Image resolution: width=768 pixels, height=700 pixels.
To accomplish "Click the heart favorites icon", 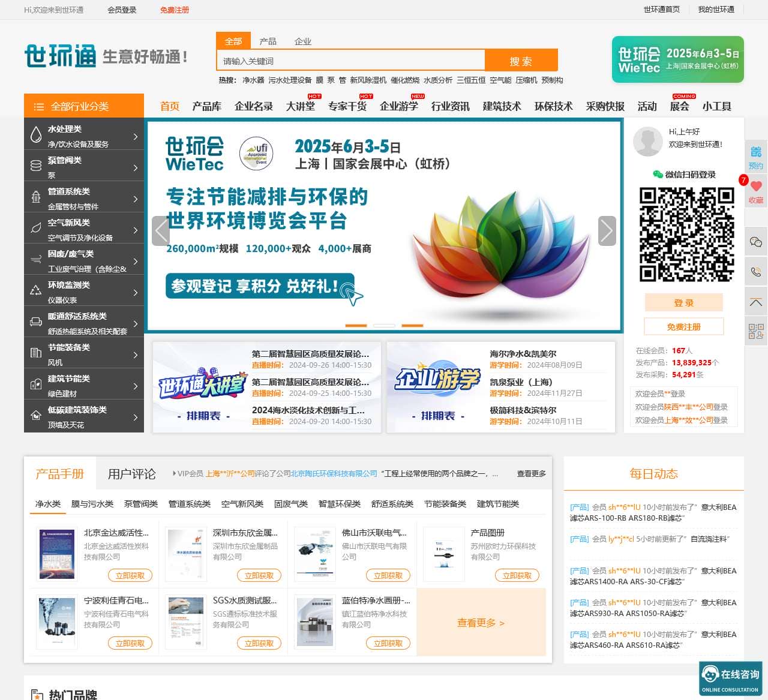I will click(x=755, y=187).
